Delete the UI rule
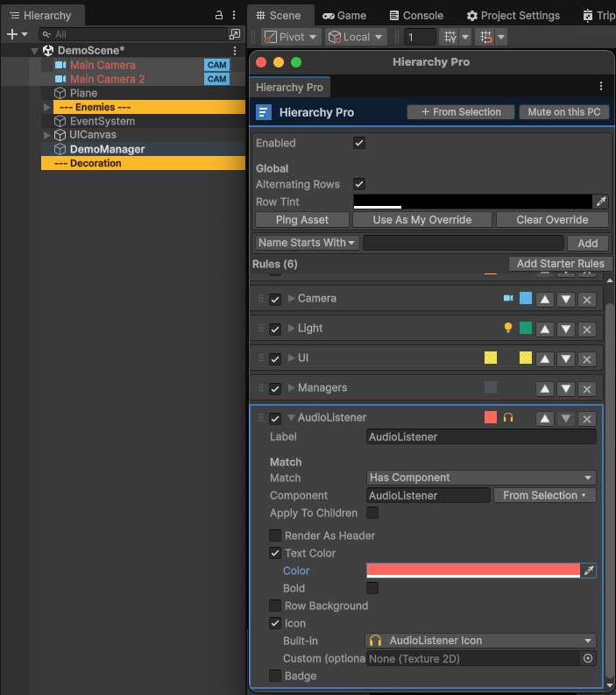This screenshot has width=616, height=695. 587,358
